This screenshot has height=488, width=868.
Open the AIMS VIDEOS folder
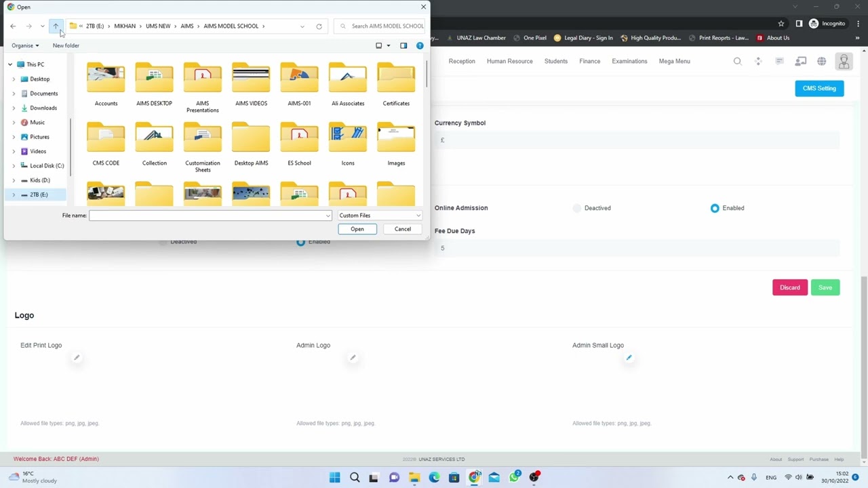click(x=251, y=85)
